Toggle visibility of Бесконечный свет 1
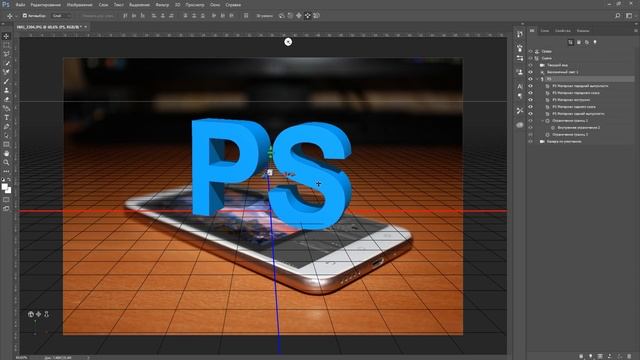 (531, 72)
